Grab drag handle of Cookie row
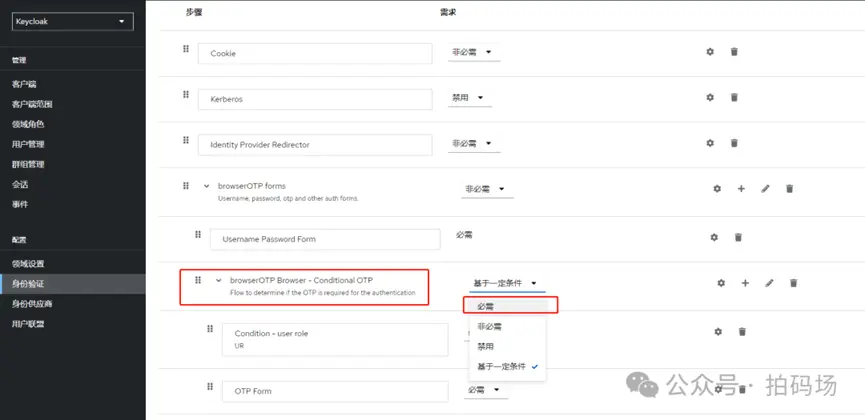Screen dimensions: 865x420 click(x=186, y=49)
